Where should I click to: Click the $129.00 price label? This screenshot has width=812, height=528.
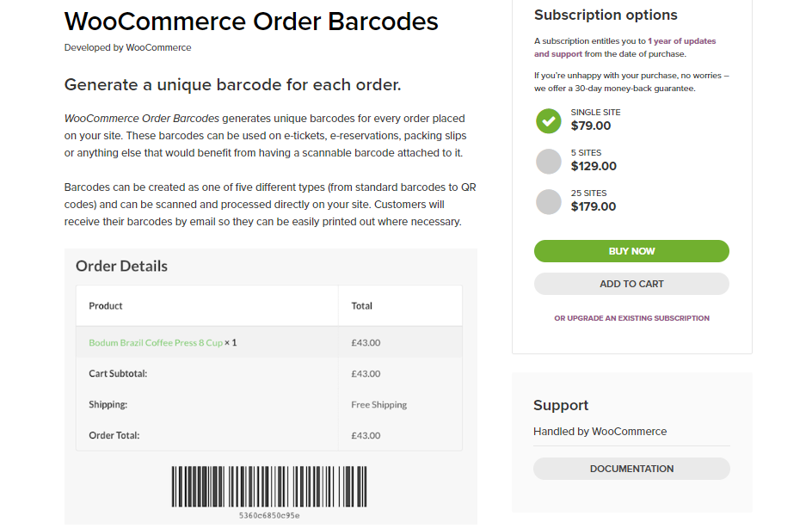(x=594, y=166)
